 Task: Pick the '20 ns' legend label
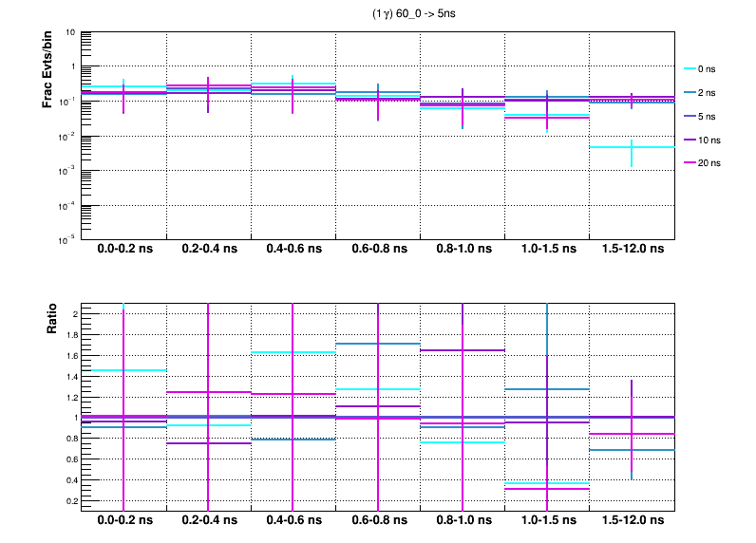(709, 163)
